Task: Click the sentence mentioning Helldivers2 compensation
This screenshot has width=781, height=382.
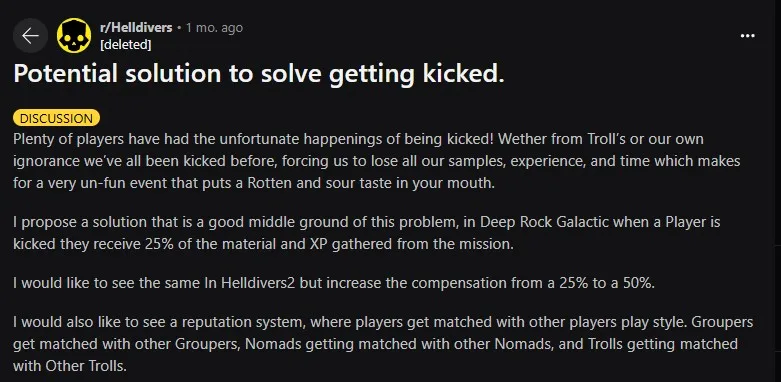Action: (334, 283)
